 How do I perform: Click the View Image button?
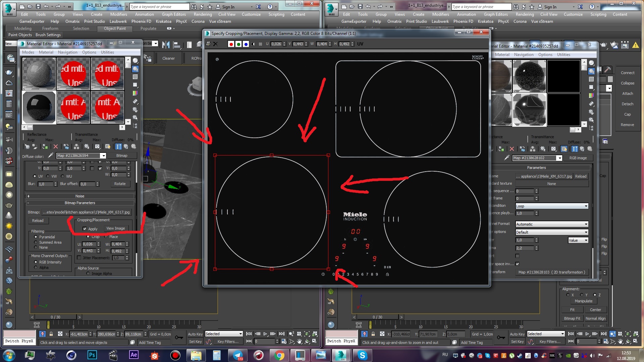pyautogui.click(x=115, y=228)
